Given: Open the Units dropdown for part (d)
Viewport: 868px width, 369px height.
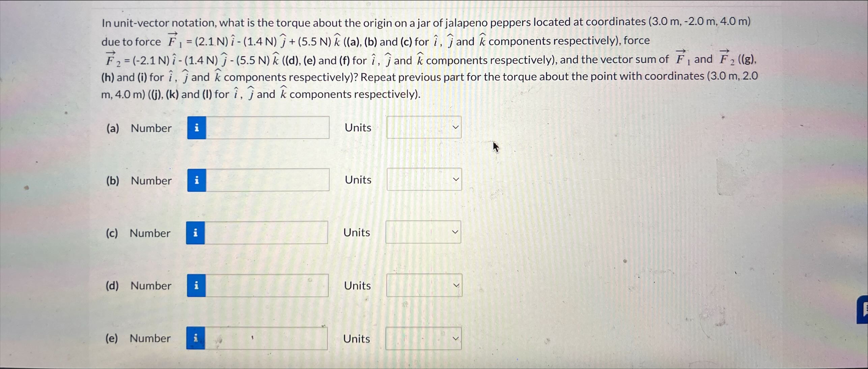Looking at the screenshot, I should (x=423, y=285).
